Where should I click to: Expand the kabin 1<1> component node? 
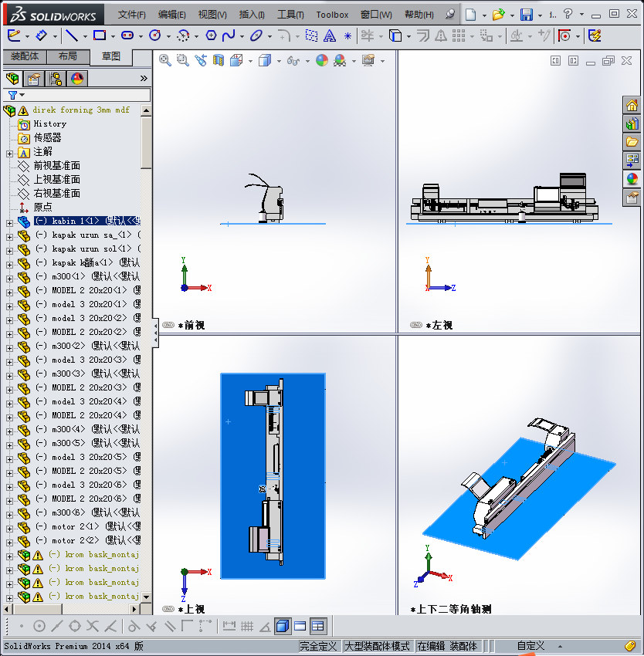9,223
